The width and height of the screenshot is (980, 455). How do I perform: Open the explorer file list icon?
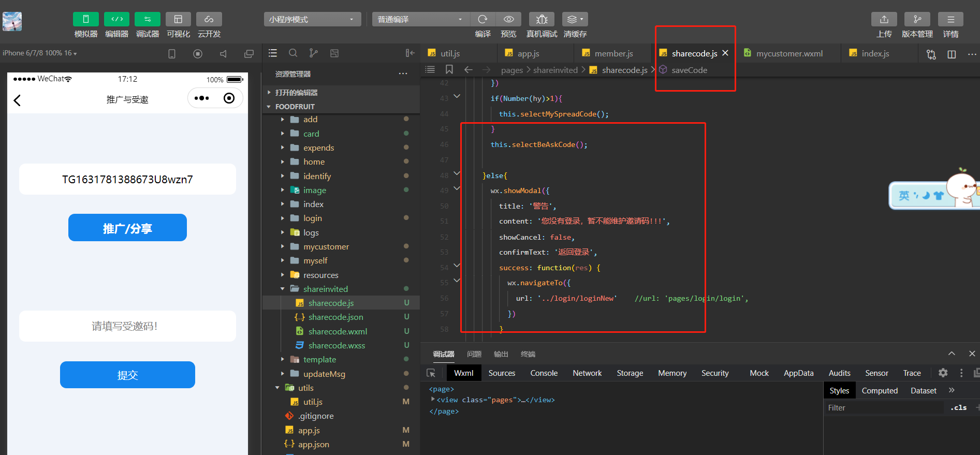(x=273, y=53)
